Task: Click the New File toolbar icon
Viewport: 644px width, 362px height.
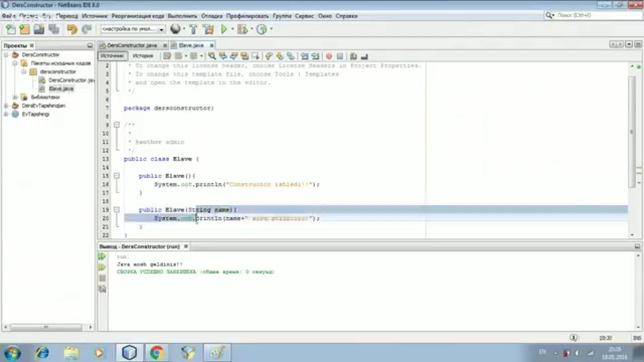Action: (x=10, y=30)
